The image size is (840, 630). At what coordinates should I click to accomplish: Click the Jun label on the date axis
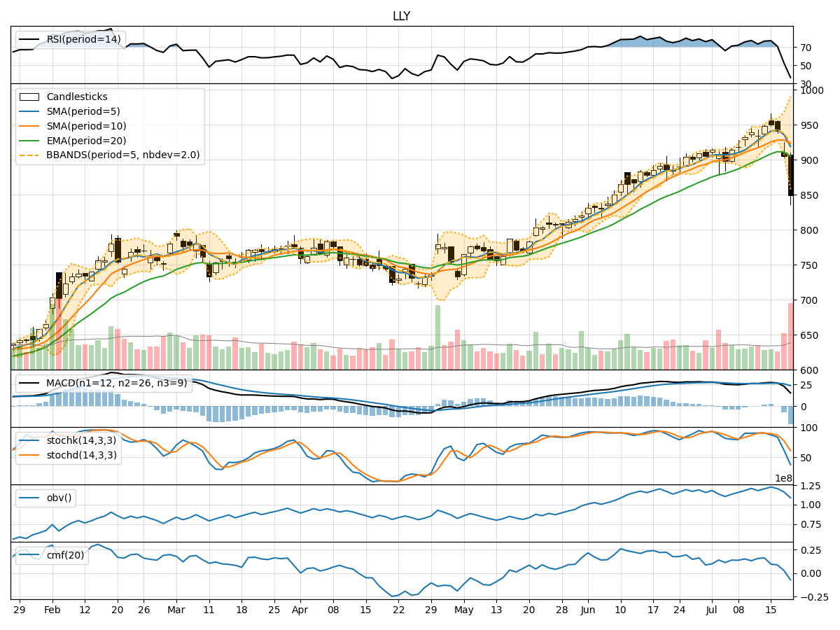(588, 610)
